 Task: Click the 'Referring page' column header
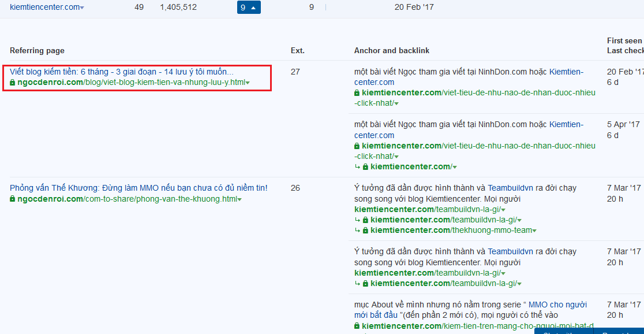37,51
